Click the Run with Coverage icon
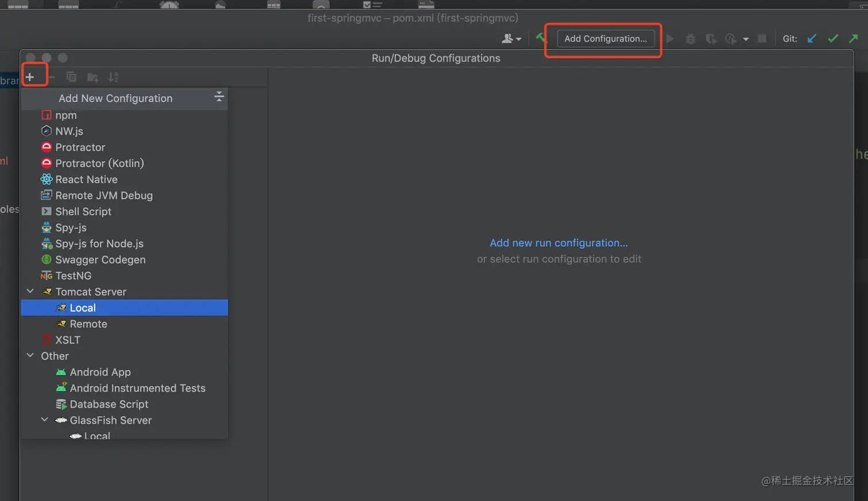This screenshot has width=868, height=501. click(711, 38)
